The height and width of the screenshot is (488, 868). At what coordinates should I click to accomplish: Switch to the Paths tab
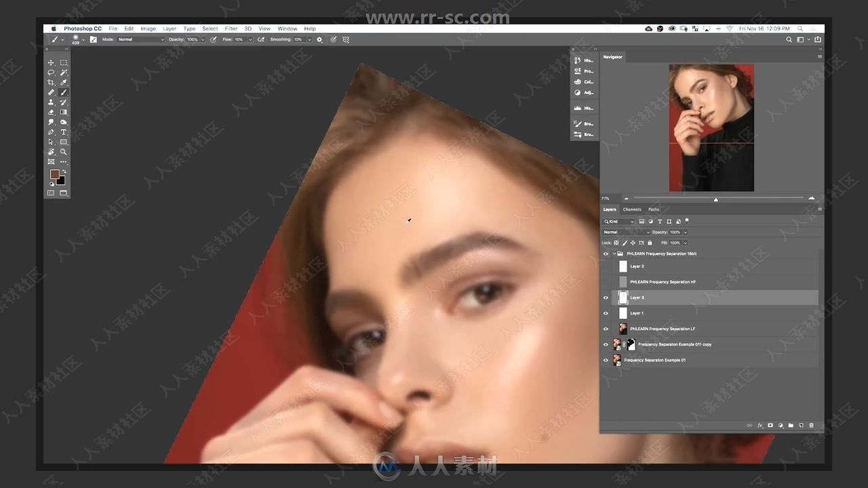pyautogui.click(x=654, y=209)
